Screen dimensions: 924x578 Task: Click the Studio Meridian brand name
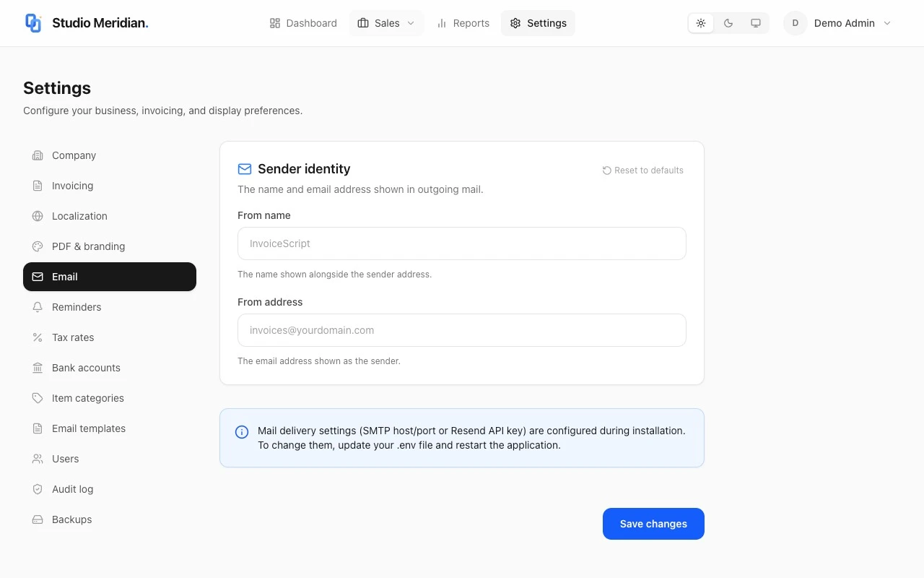[x=100, y=23]
